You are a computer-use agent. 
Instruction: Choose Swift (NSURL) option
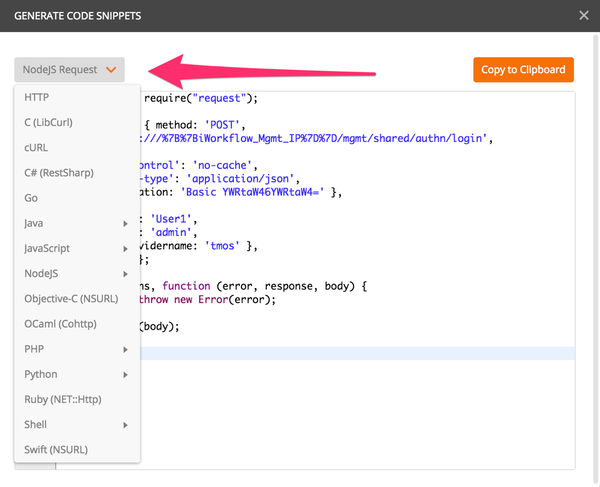click(55, 450)
